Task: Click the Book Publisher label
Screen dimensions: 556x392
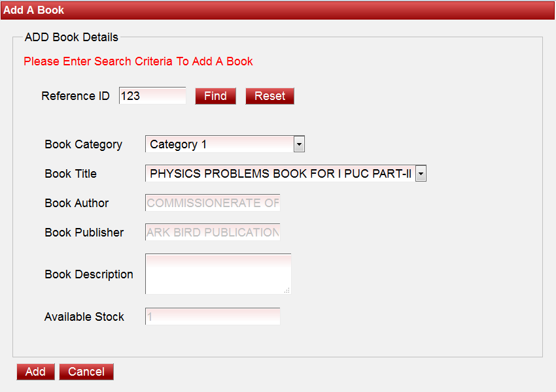Action: (84, 233)
